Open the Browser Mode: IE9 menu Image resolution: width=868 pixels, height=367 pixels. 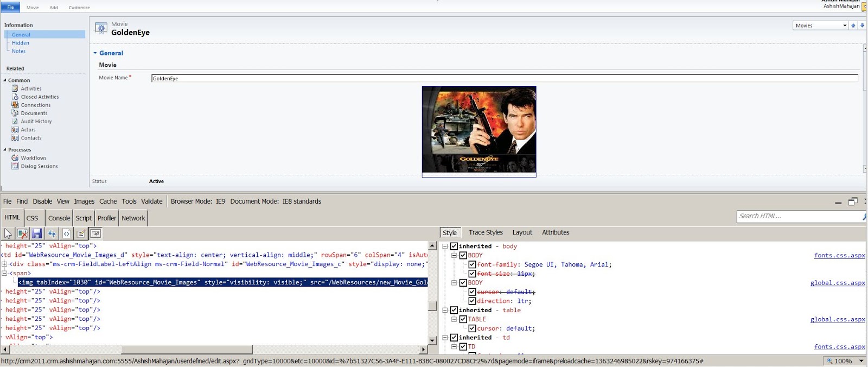pyautogui.click(x=198, y=201)
